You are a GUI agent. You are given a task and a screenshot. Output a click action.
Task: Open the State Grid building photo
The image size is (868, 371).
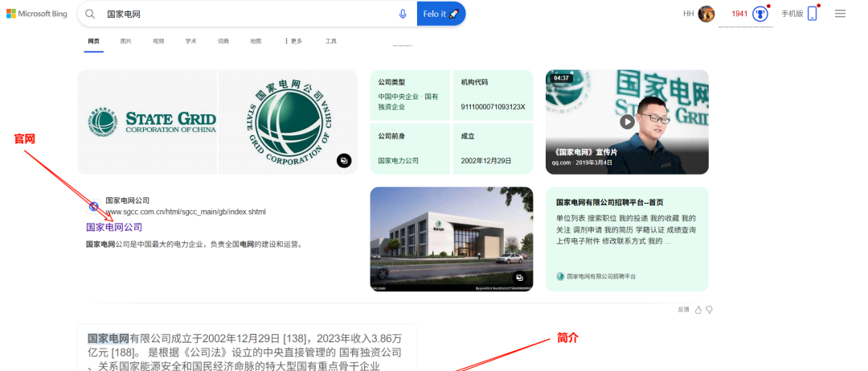tap(451, 239)
